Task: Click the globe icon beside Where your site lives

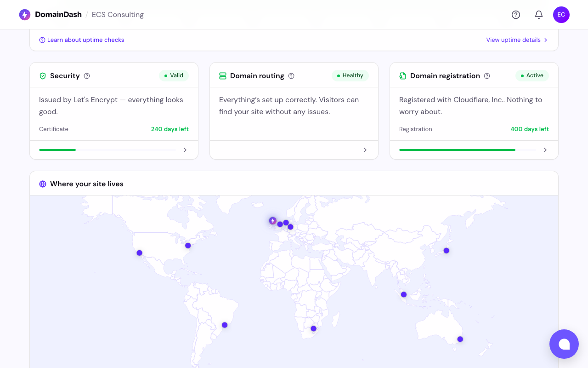Action: point(43,184)
